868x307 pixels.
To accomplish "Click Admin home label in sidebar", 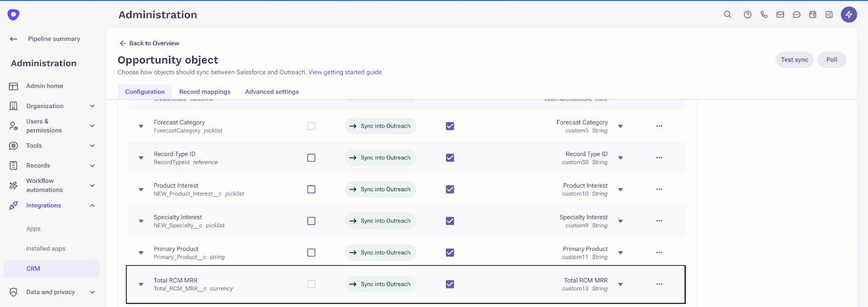I will 44,86.
